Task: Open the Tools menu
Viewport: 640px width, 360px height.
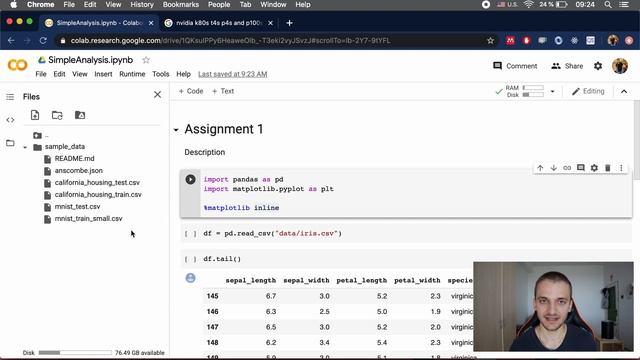Action: tap(160, 74)
